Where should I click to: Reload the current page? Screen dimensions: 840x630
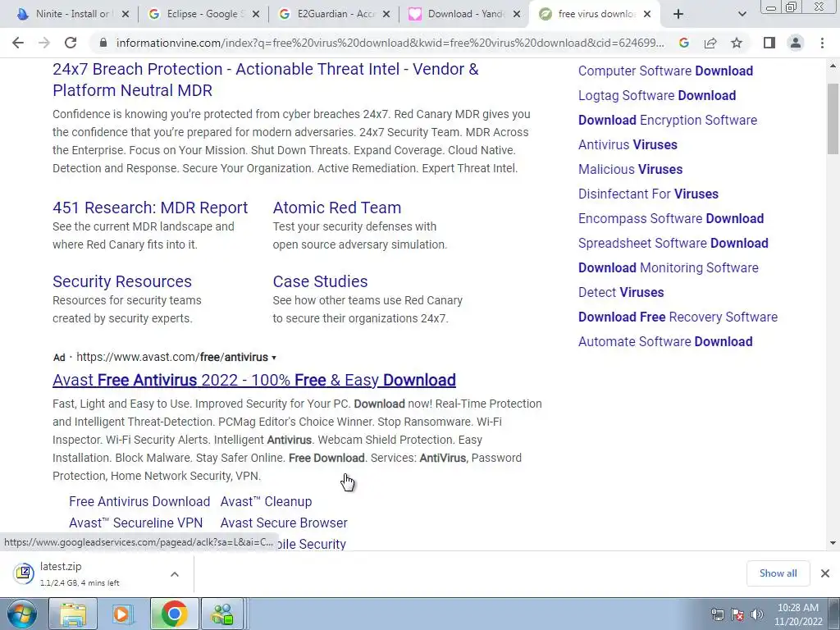click(x=71, y=43)
